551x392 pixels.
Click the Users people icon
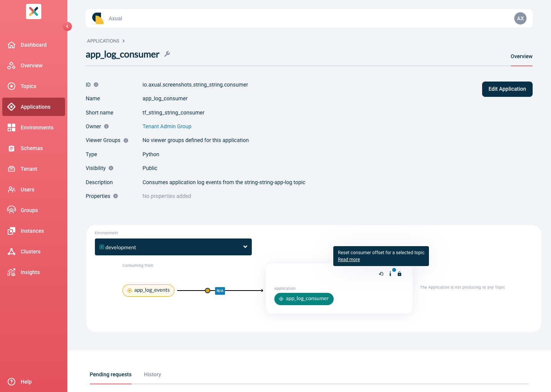coord(11,189)
